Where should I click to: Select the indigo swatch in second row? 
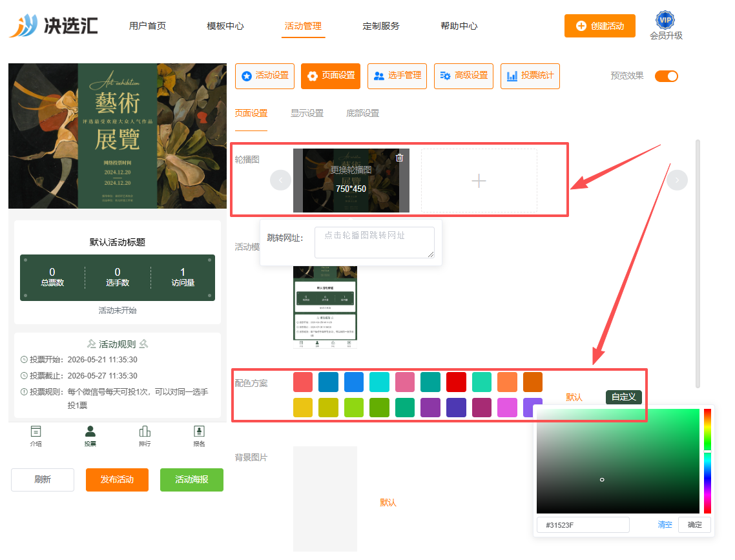(x=456, y=407)
